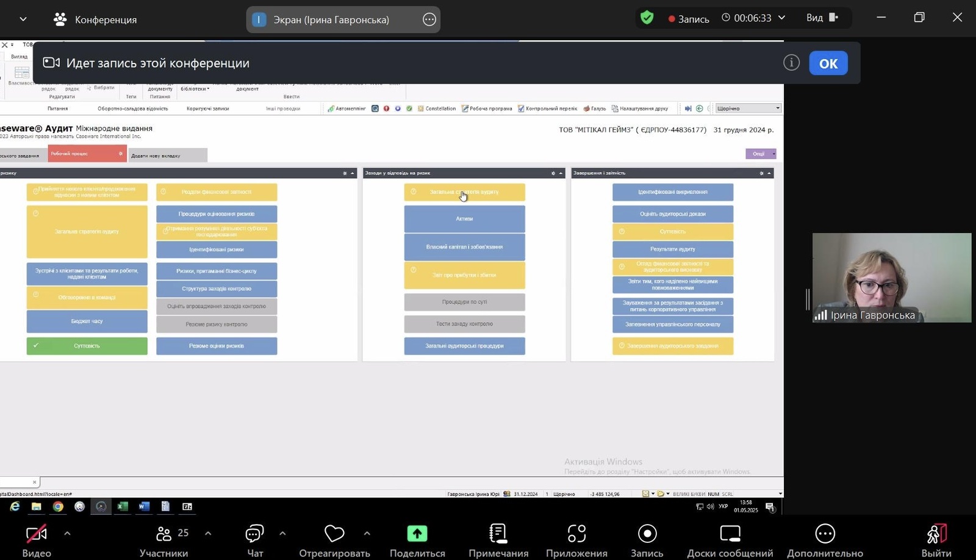Turn on the video camera
This screenshot has height=560, width=976.
(x=37, y=534)
